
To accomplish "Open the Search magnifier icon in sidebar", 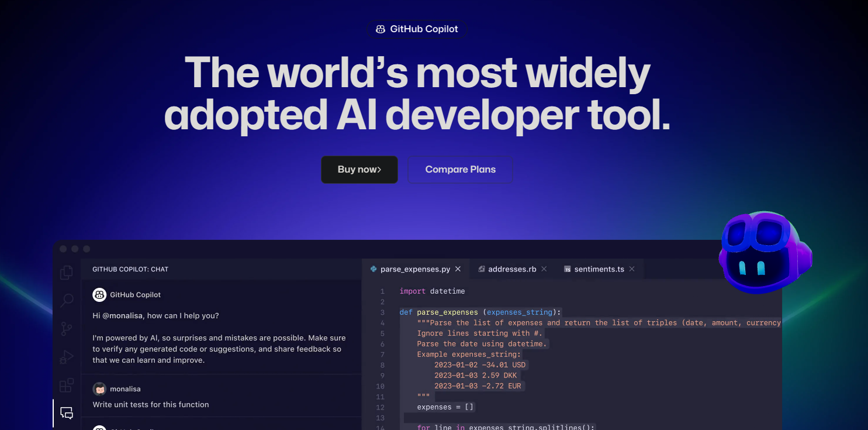I will [x=67, y=301].
